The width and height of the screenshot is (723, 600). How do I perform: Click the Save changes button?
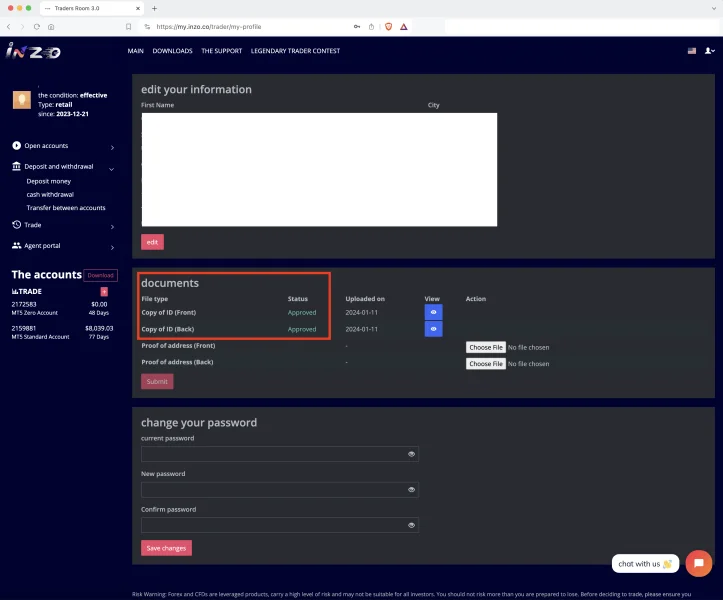pyautogui.click(x=166, y=548)
